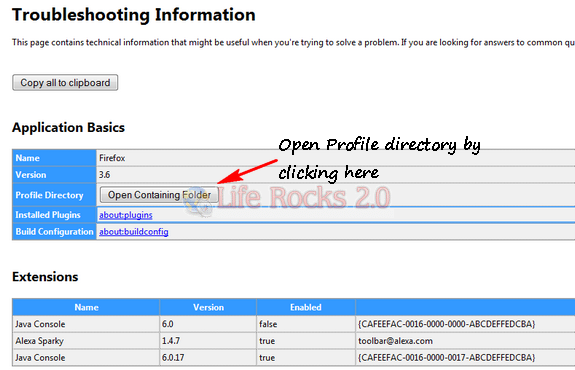This screenshot has height=370, width=575.
Task: Select the Alexa Sparky extension name
Action: tap(39, 341)
